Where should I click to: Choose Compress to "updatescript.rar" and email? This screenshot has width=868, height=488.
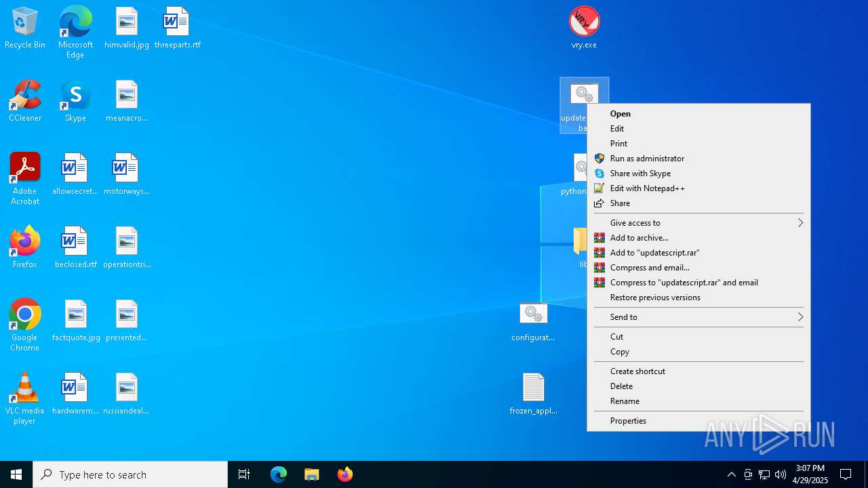coord(698,283)
